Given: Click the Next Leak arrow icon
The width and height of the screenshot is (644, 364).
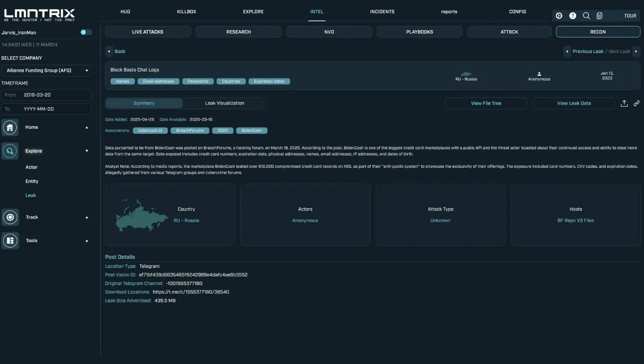Looking at the screenshot, I should pyautogui.click(x=636, y=51).
